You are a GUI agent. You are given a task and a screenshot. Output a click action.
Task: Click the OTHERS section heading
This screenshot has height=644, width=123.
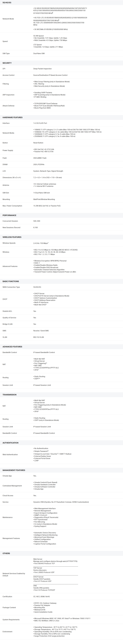click(6, 553)
